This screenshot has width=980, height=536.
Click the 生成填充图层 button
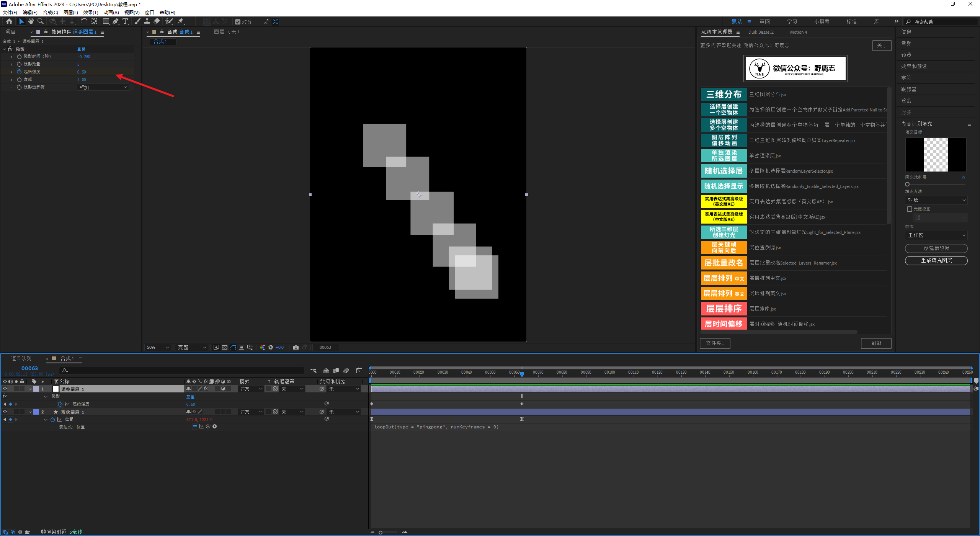(936, 260)
